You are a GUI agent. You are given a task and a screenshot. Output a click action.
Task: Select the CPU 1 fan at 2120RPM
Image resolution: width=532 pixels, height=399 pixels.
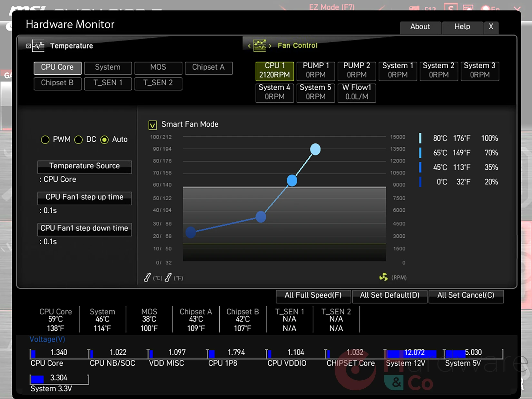coord(275,71)
